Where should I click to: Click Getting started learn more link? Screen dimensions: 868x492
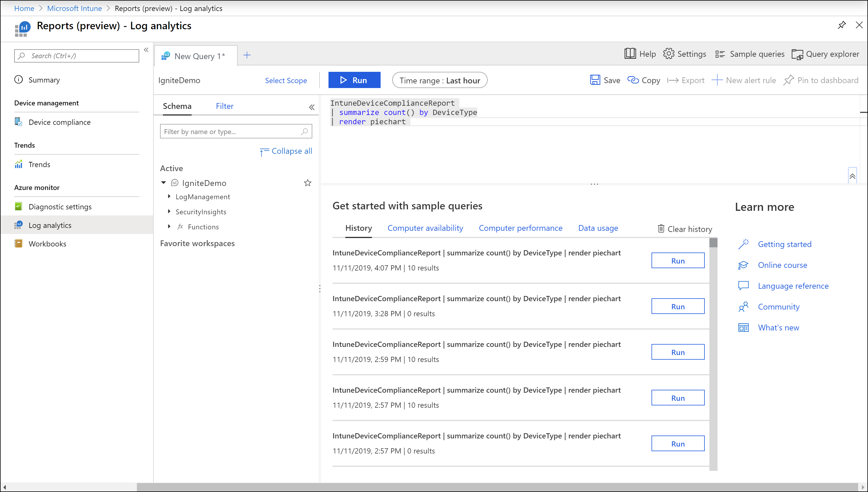(785, 243)
